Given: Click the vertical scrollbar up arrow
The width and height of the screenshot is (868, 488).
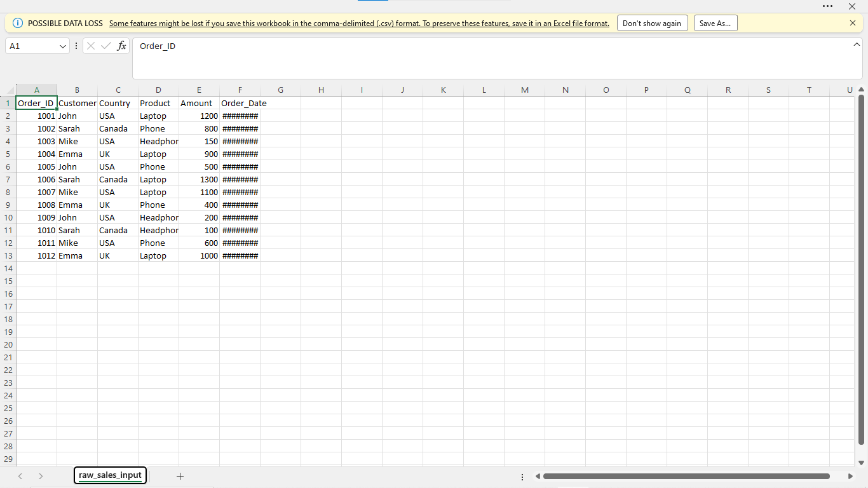Looking at the screenshot, I should [862, 90].
